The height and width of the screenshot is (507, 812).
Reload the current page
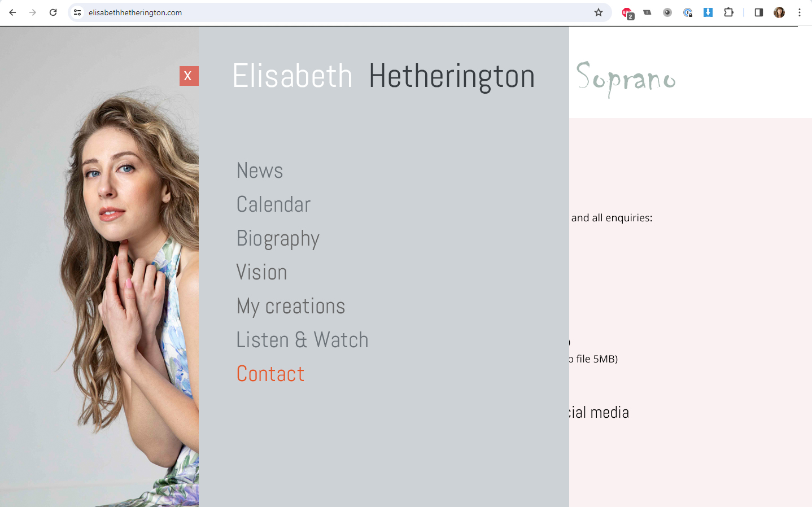click(x=53, y=12)
